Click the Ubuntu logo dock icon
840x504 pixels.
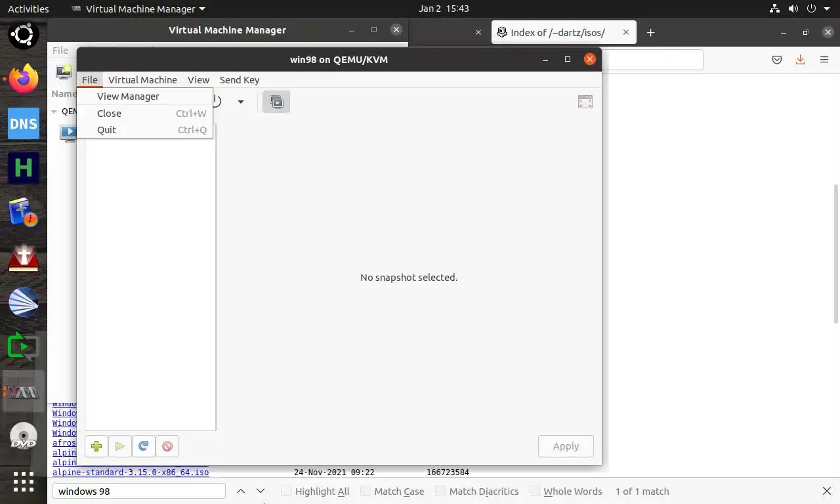click(24, 34)
